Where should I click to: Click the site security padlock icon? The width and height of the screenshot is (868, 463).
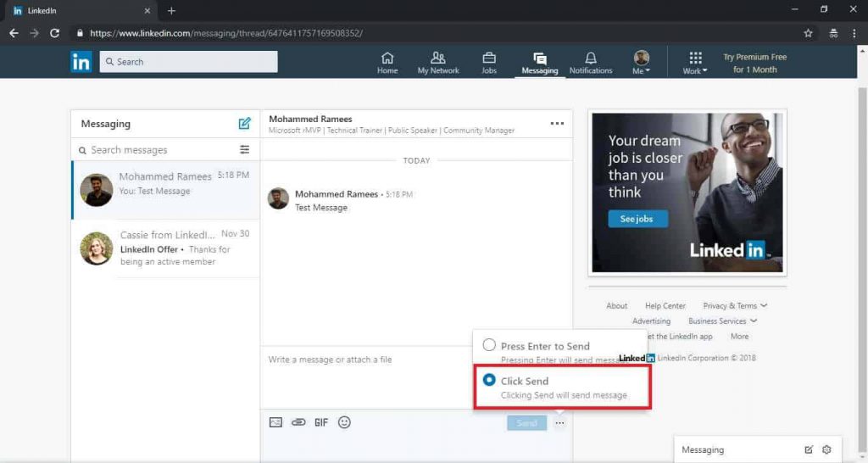[80, 33]
